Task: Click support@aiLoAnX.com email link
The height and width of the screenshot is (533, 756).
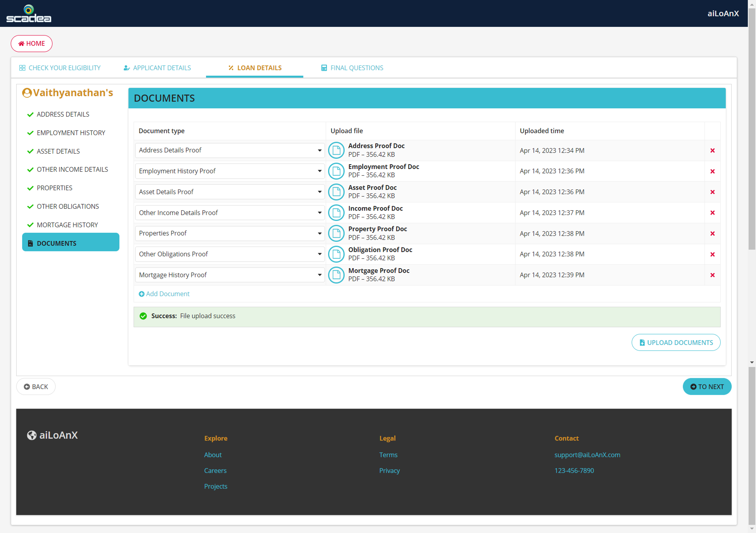Action: (587, 455)
